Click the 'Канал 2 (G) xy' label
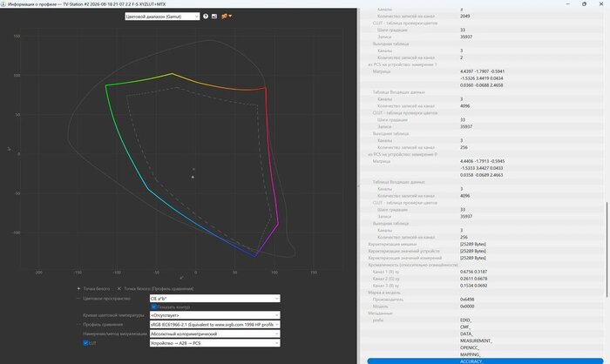 tap(385, 279)
